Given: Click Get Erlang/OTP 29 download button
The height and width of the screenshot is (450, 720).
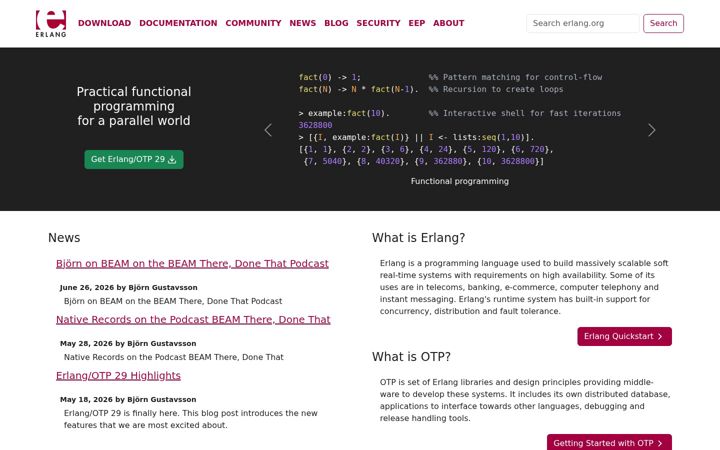Looking at the screenshot, I should coord(134,159).
